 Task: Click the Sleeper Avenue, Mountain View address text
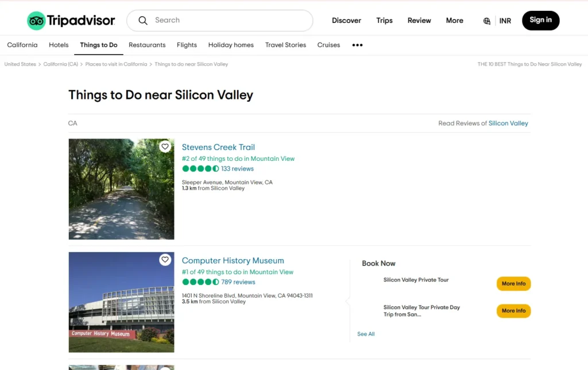[x=227, y=182]
